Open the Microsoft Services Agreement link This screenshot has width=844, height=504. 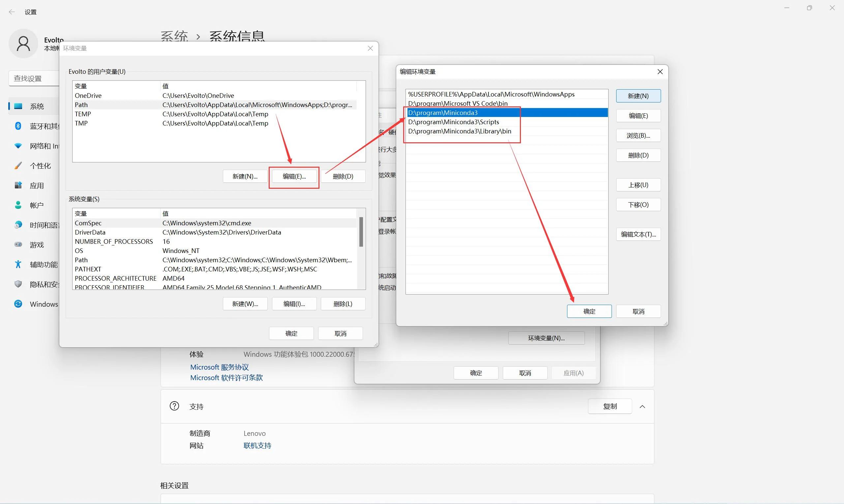pos(219,367)
